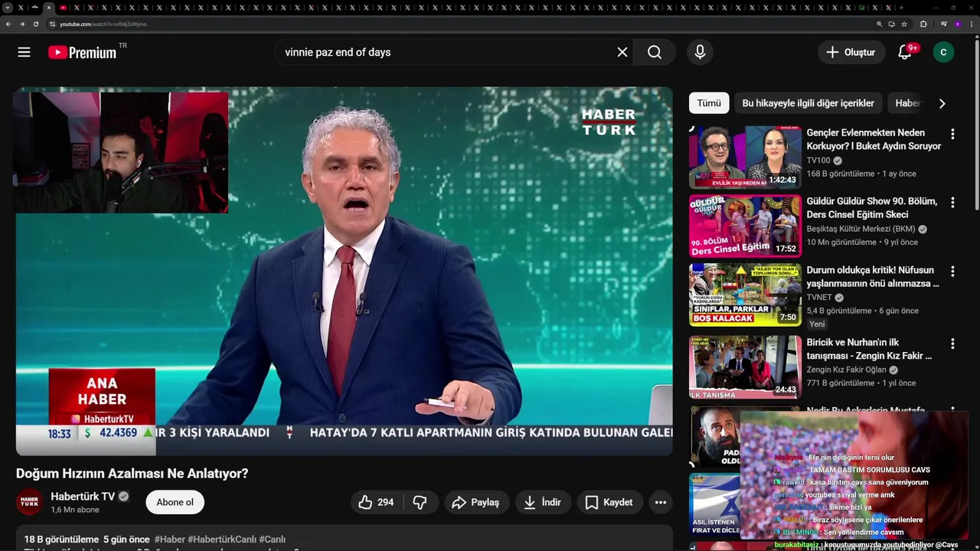980x551 pixels.
Task: Save the video with the Kaydet button
Action: point(609,502)
